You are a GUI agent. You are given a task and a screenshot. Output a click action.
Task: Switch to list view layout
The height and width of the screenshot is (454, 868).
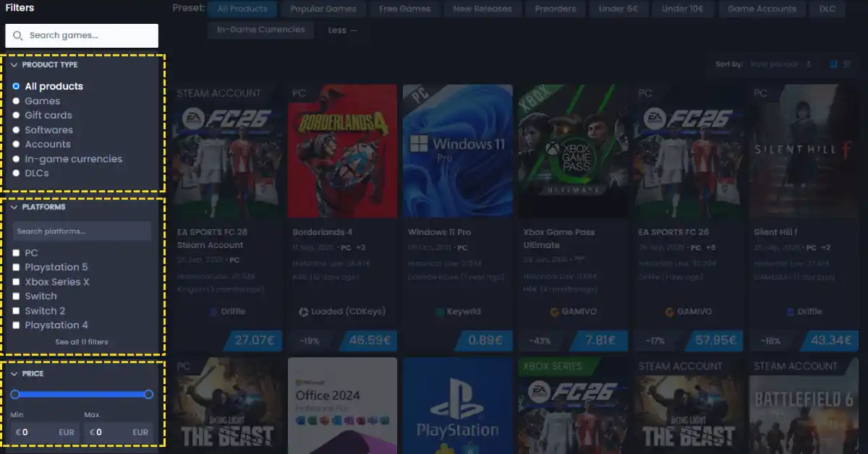click(848, 64)
